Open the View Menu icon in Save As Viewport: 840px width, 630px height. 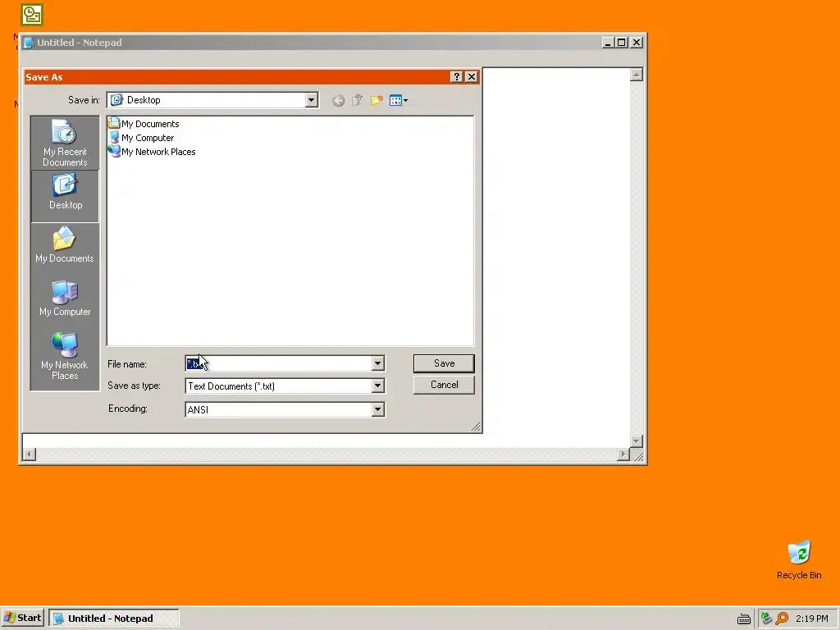399,100
